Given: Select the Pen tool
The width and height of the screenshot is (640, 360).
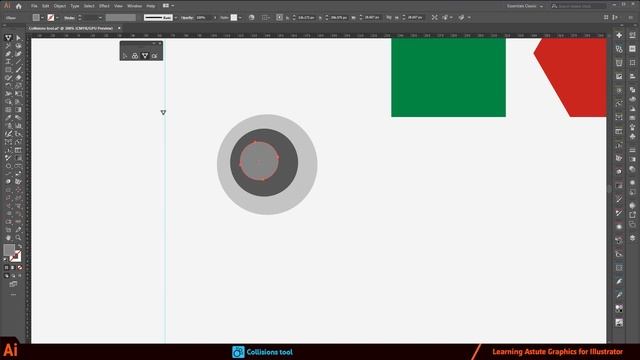Looking at the screenshot, I should pyautogui.click(x=8, y=54).
